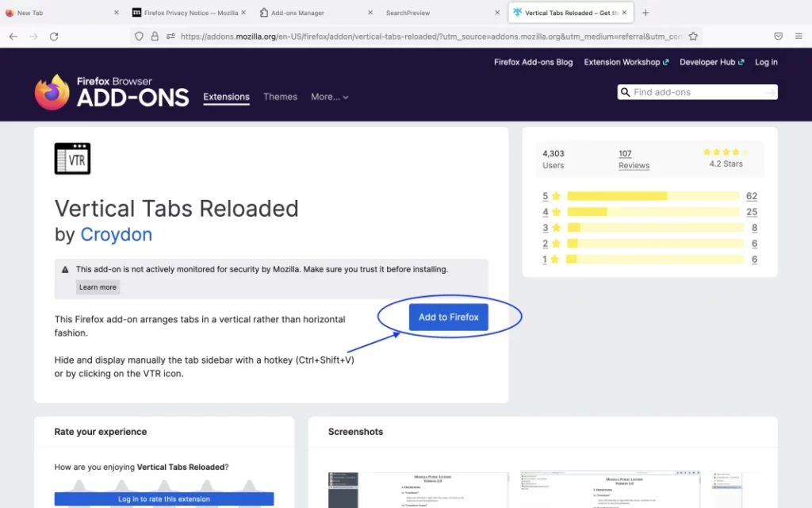Close the Add-ons Manager tab
The height and width of the screenshot is (508, 812).
[370, 13]
